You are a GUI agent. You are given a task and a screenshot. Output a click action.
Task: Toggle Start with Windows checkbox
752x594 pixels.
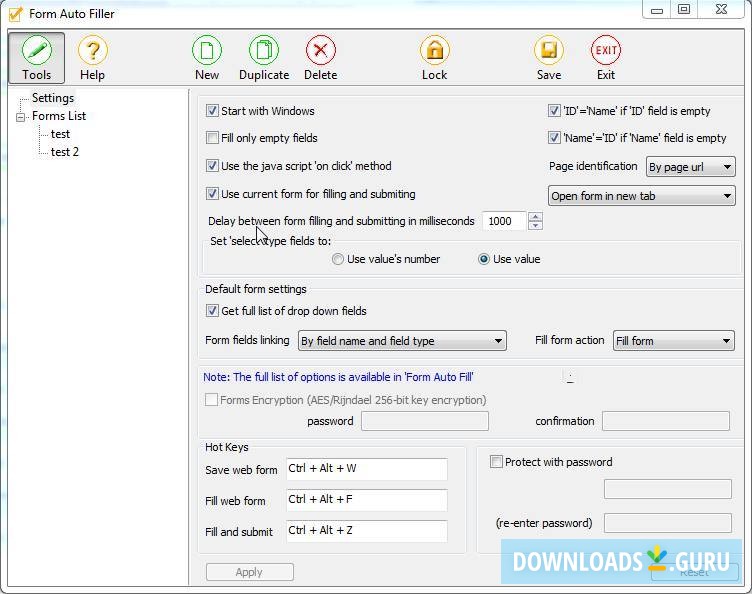[212, 111]
